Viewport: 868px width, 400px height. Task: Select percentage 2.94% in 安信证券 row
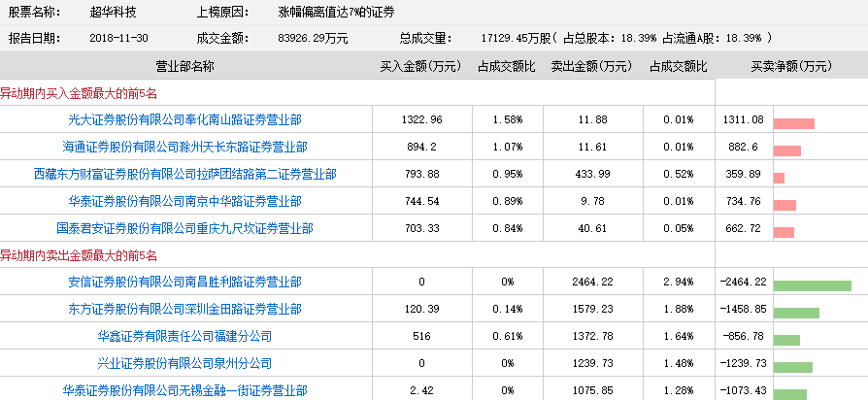click(x=680, y=283)
